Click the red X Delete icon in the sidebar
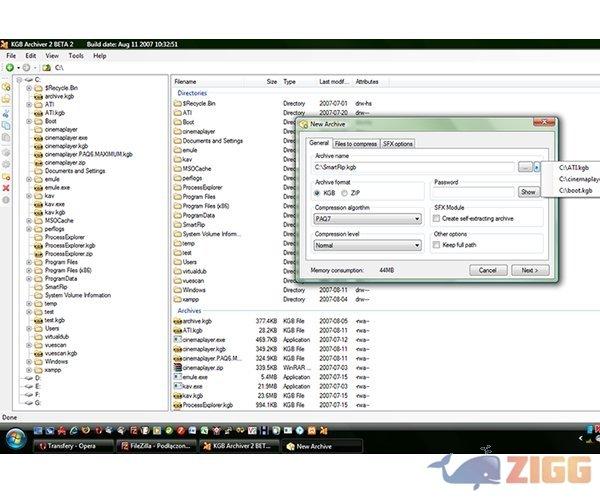The height and width of the screenshot is (500, 600). pyautogui.click(x=6, y=188)
